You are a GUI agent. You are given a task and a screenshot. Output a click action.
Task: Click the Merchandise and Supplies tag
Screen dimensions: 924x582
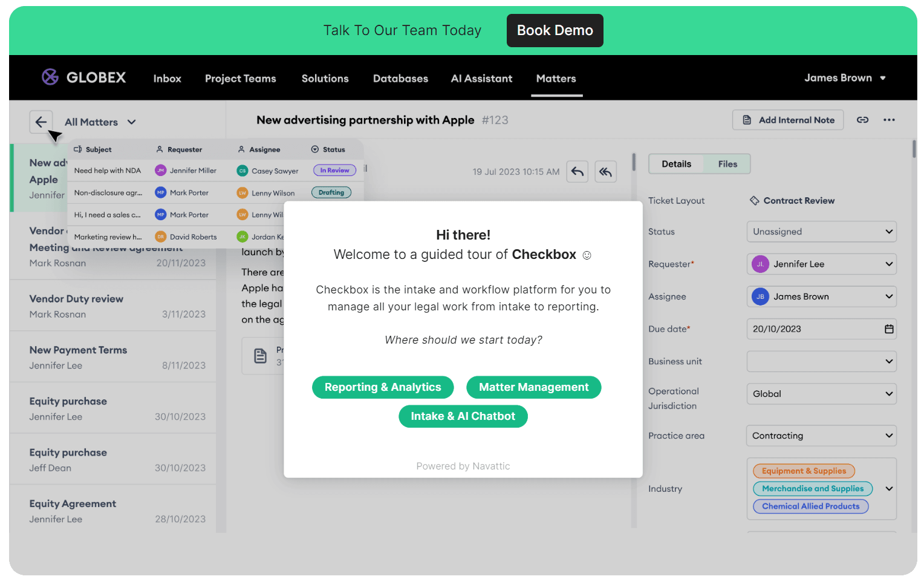[x=813, y=488]
